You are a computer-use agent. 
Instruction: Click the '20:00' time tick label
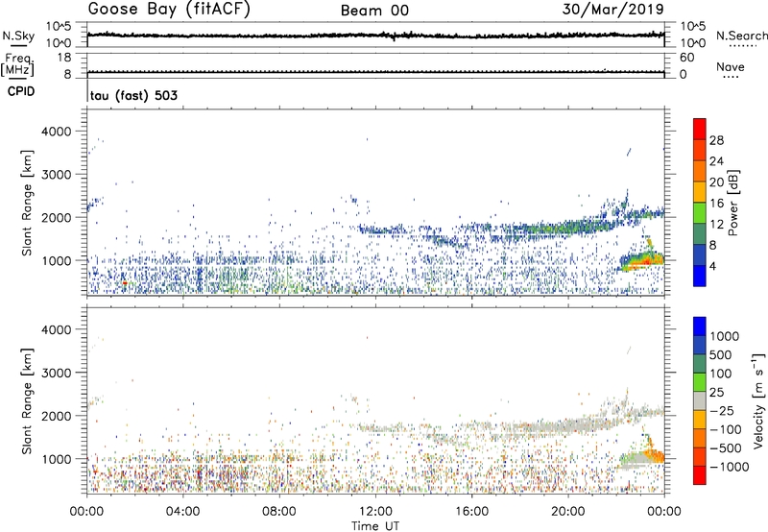click(567, 512)
